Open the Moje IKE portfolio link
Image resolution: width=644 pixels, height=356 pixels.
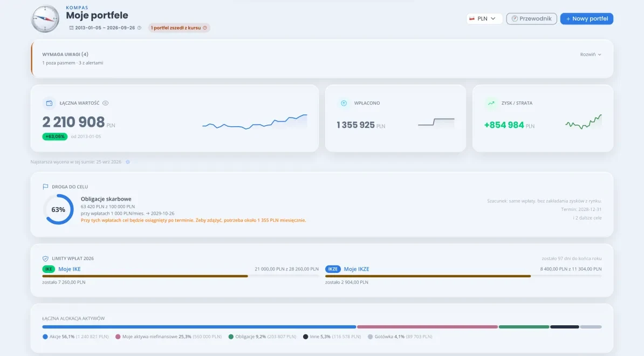click(70, 269)
